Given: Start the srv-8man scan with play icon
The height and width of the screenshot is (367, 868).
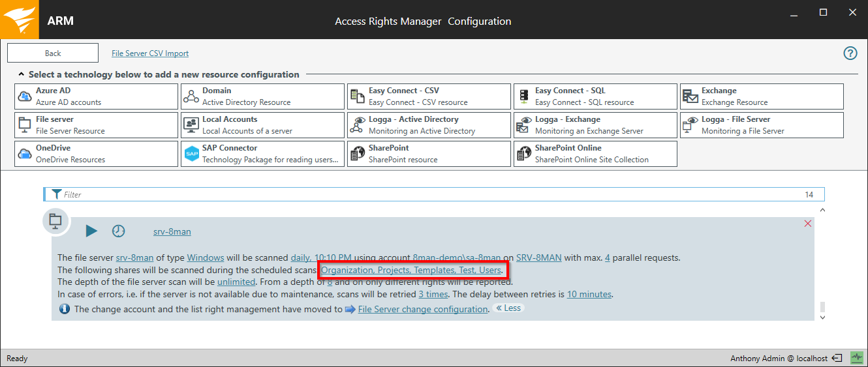Looking at the screenshot, I should [x=91, y=231].
